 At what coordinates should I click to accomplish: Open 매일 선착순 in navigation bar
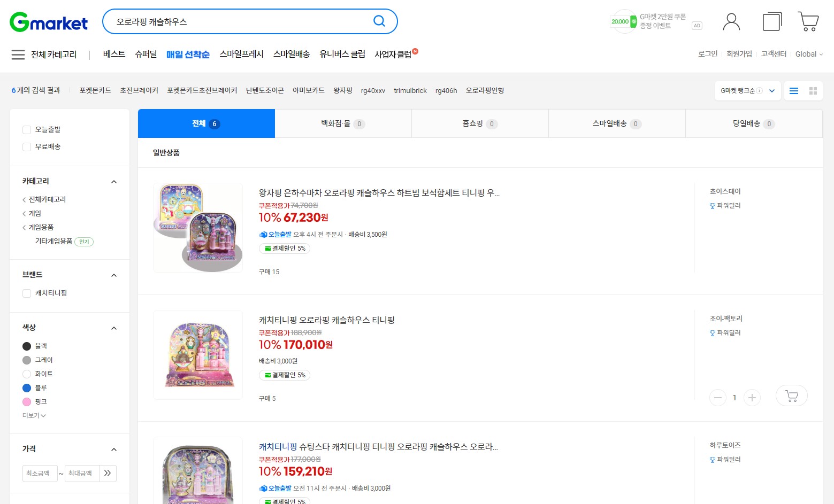pos(188,54)
